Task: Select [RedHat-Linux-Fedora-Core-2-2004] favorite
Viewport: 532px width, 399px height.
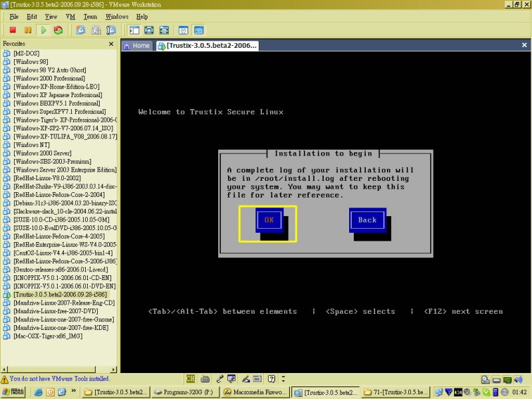Action: [x=59, y=195]
